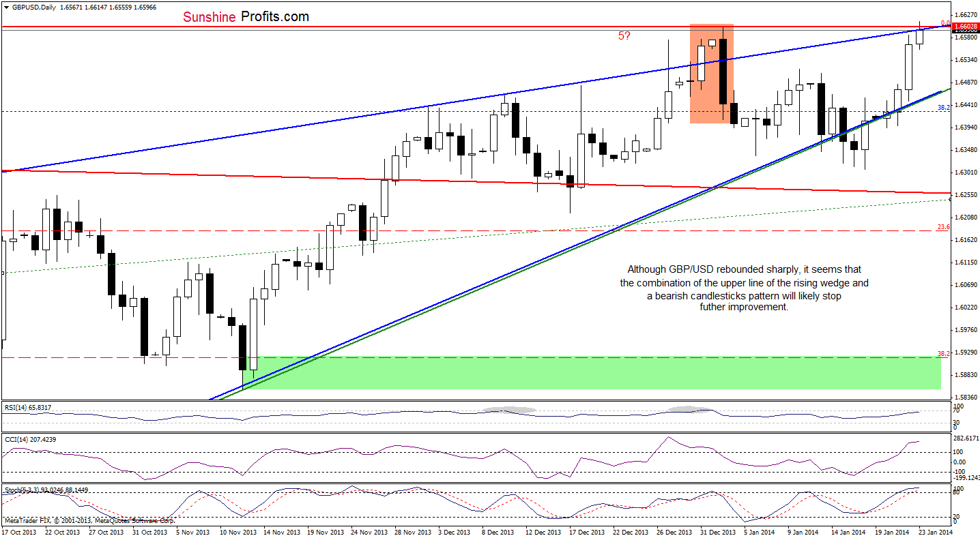Click the blue 38.2 Fibonacci level label

[x=944, y=108]
